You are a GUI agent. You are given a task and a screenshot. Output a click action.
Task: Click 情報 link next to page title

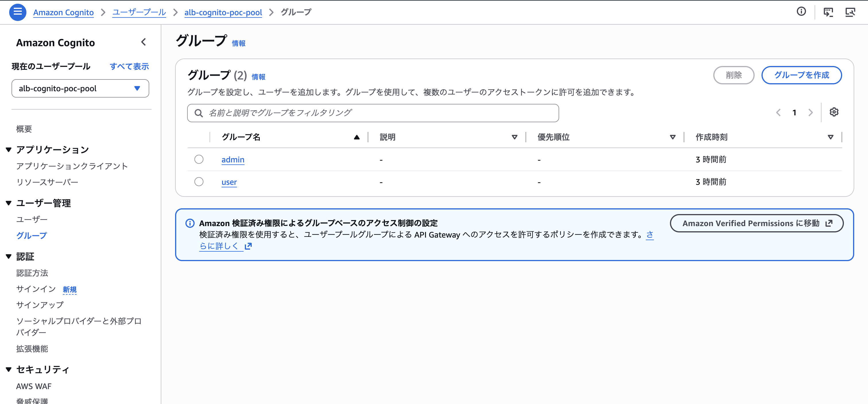coord(239,43)
